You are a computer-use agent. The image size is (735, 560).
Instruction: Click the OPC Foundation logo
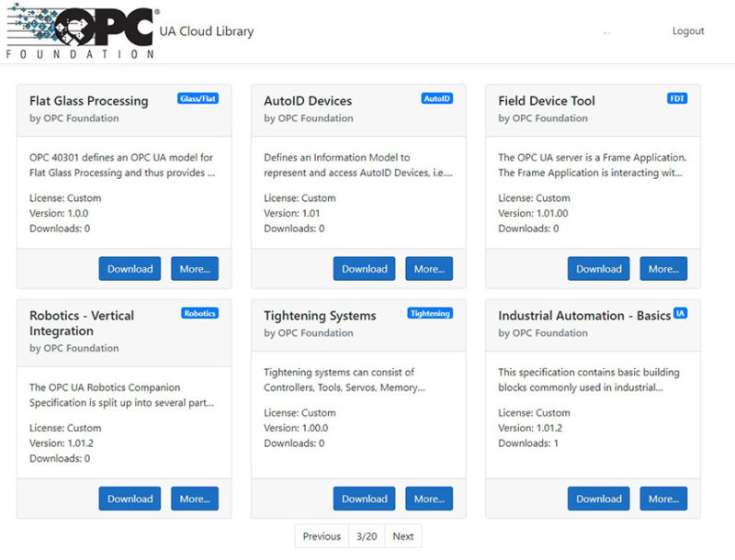tap(78, 30)
